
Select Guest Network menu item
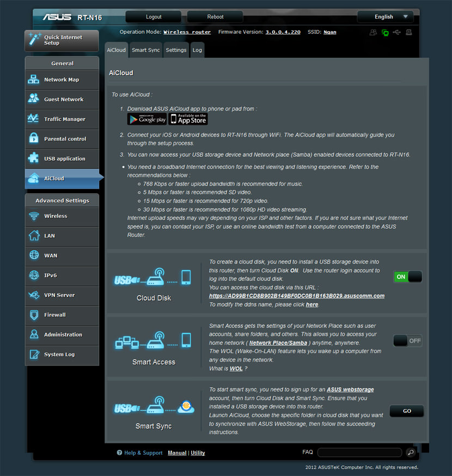click(62, 99)
